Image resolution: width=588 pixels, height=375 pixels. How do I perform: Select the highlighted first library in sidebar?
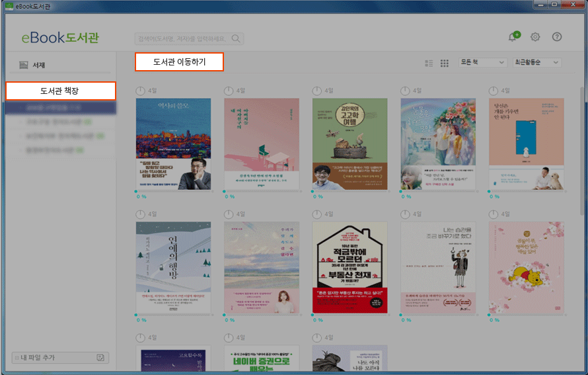[x=60, y=107]
